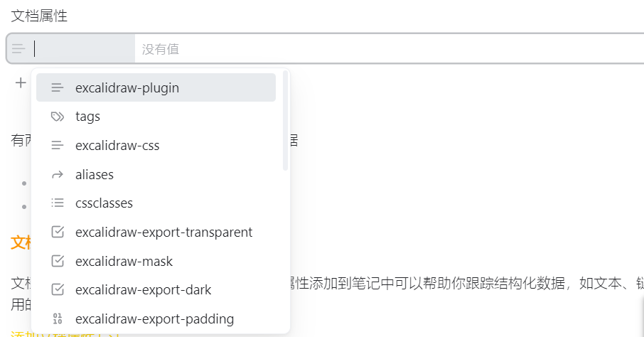This screenshot has height=337, width=644.
Task: Click the 文档属性 heading
Action: coord(40,16)
